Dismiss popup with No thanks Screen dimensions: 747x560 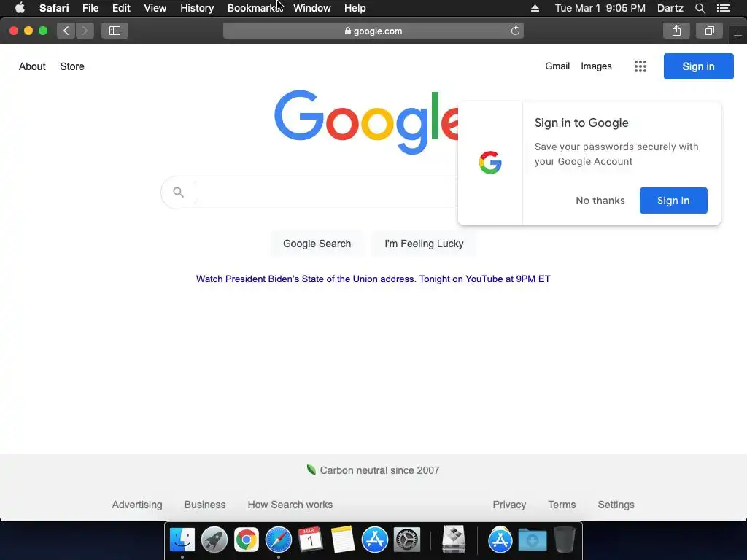pyautogui.click(x=600, y=201)
